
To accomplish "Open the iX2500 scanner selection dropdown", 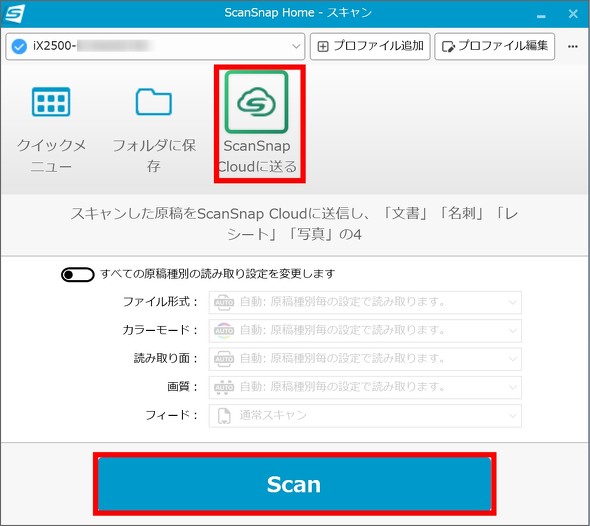I will pyautogui.click(x=155, y=46).
